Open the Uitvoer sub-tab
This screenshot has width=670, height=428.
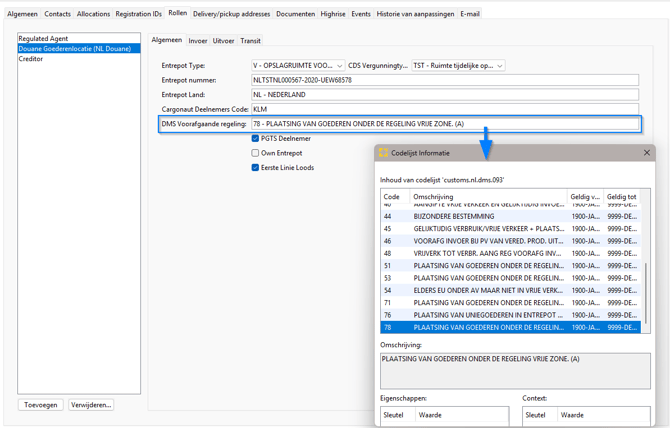pyautogui.click(x=223, y=41)
